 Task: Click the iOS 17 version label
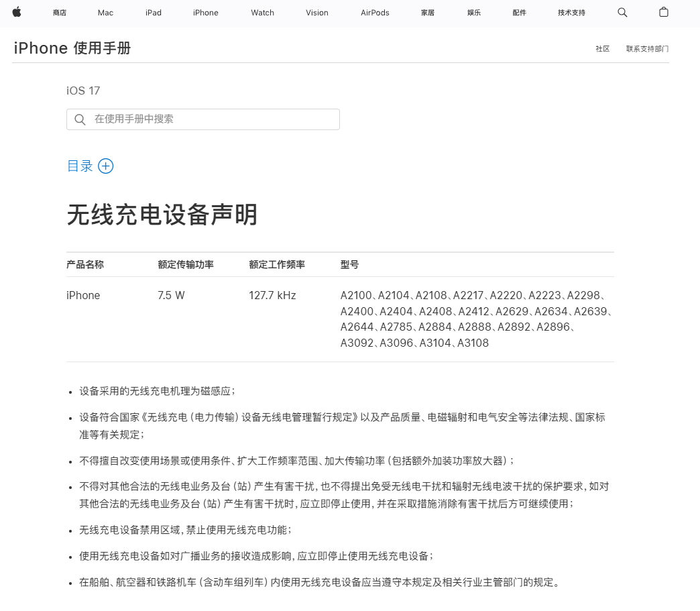83,91
